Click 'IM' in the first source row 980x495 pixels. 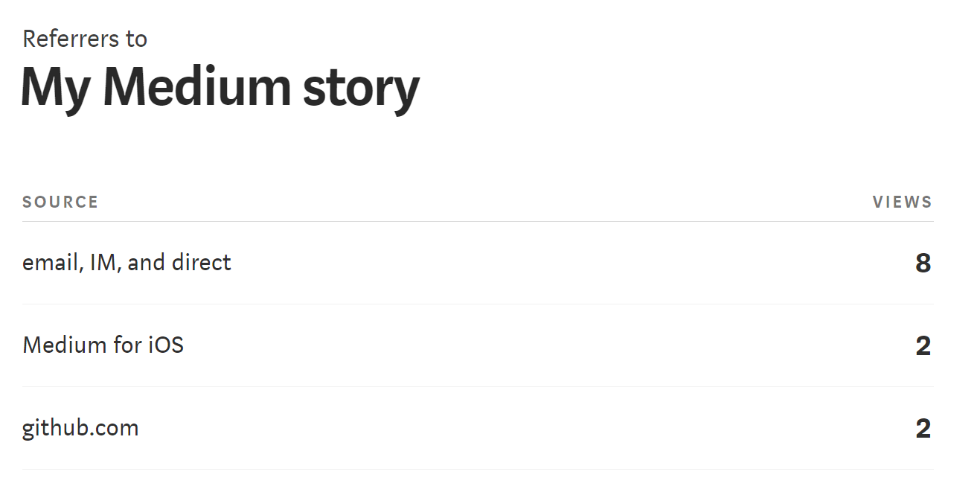pyautogui.click(x=103, y=264)
